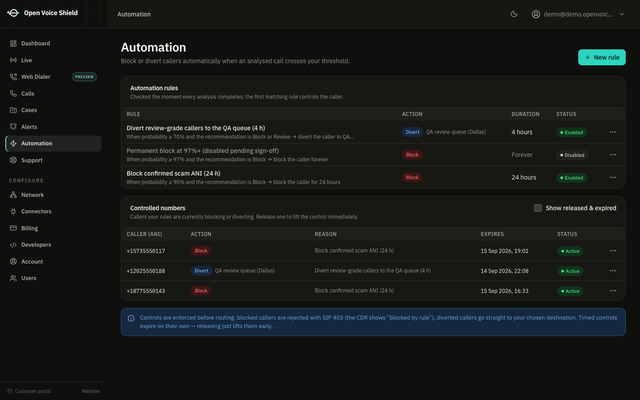Click the CALLER (ANI) column header

click(x=144, y=234)
